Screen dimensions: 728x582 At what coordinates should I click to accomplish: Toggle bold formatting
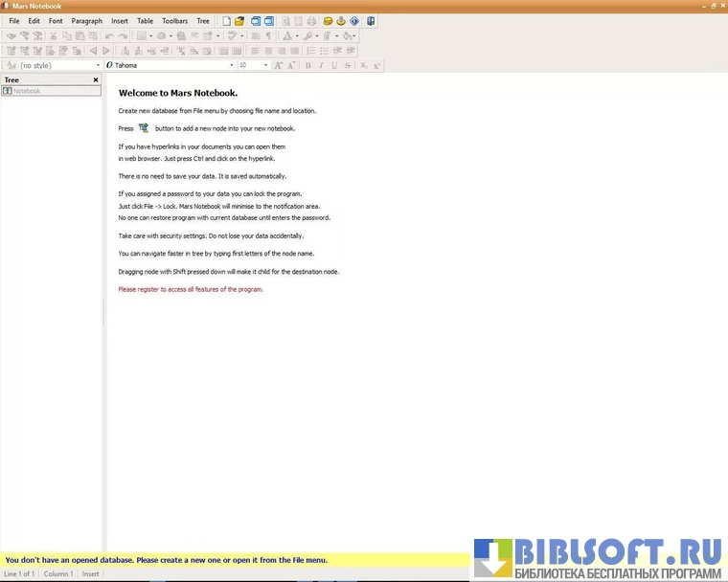coord(307,65)
